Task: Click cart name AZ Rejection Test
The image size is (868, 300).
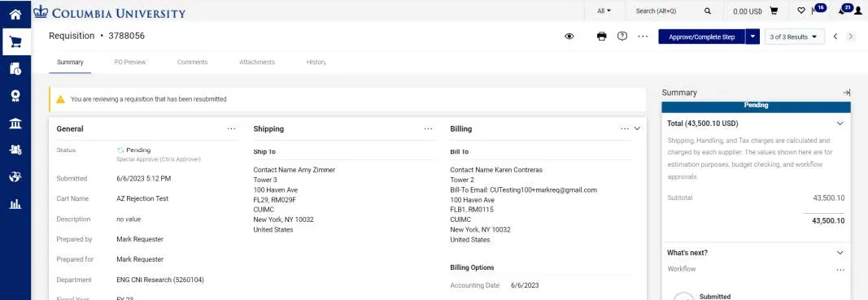Action: 142,198
